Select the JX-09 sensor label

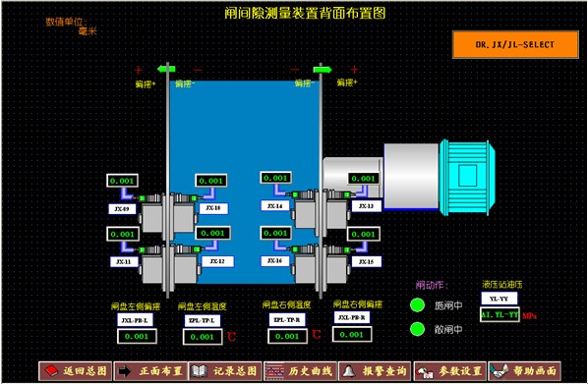pyautogui.click(x=122, y=209)
